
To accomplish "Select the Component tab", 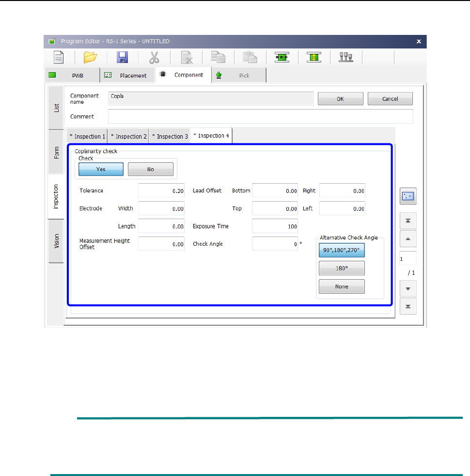I will tap(183, 75).
